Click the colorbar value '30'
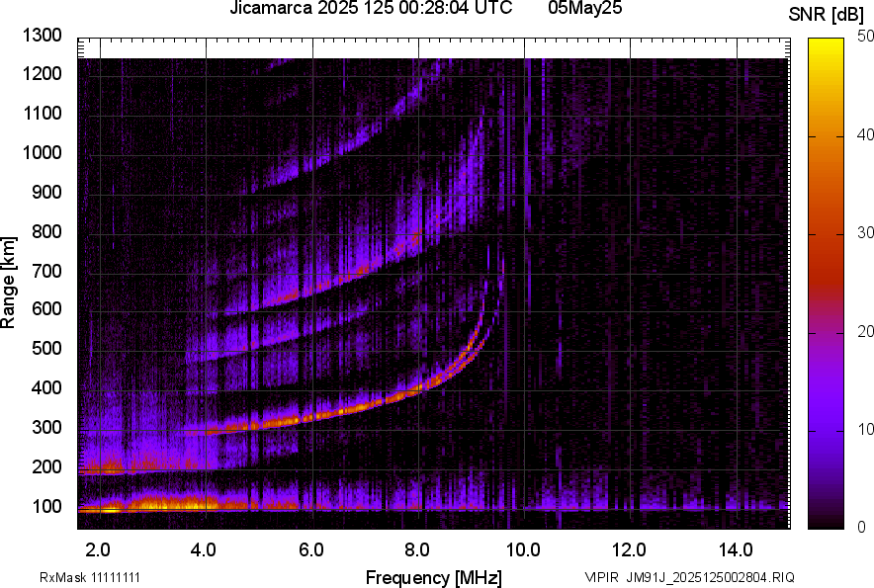The height and width of the screenshot is (588, 874). click(865, 232)
